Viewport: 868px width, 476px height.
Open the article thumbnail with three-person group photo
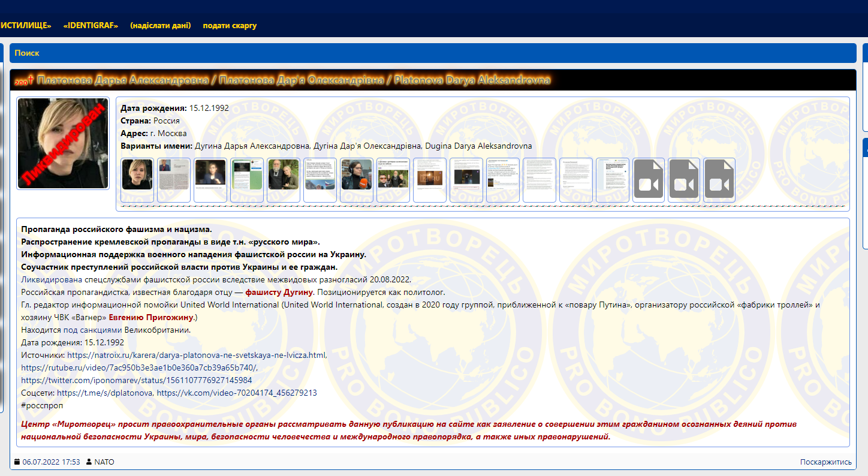(393, 180)
